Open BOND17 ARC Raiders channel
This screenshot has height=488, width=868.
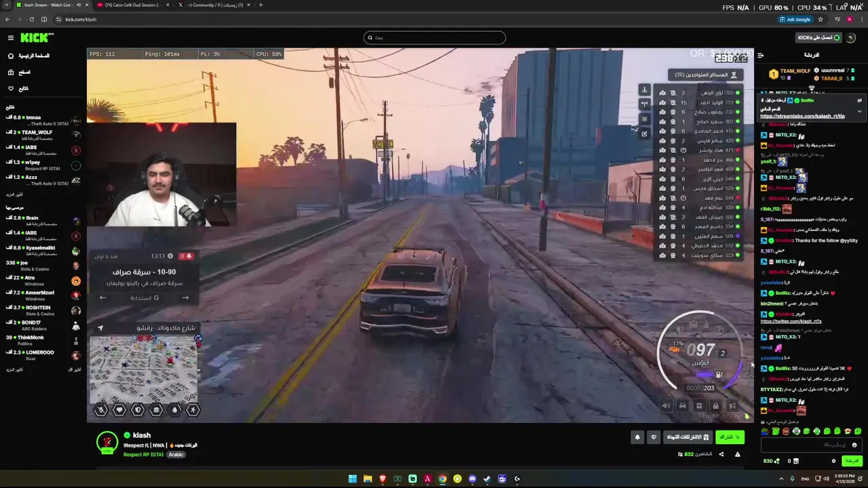(42, 325)
